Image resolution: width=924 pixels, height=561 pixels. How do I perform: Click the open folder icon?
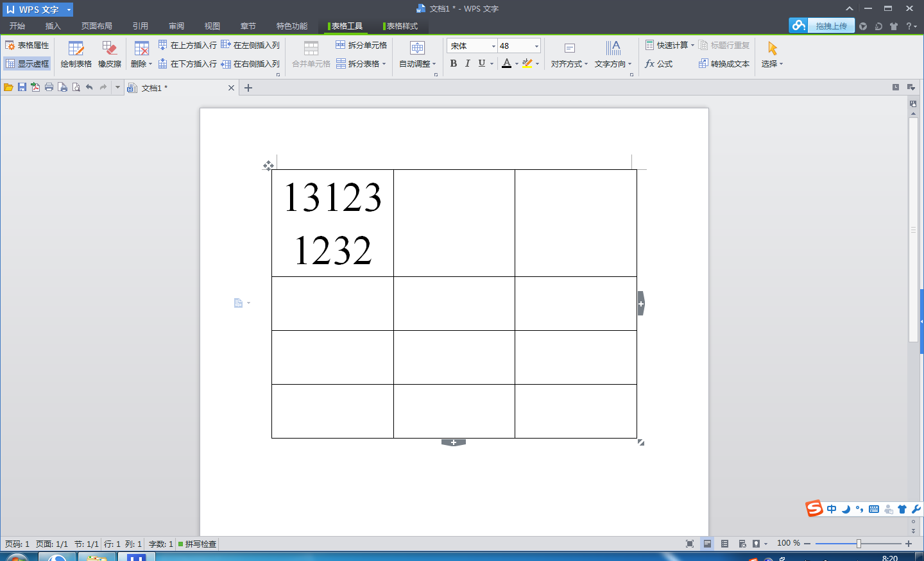click(8, 87)
